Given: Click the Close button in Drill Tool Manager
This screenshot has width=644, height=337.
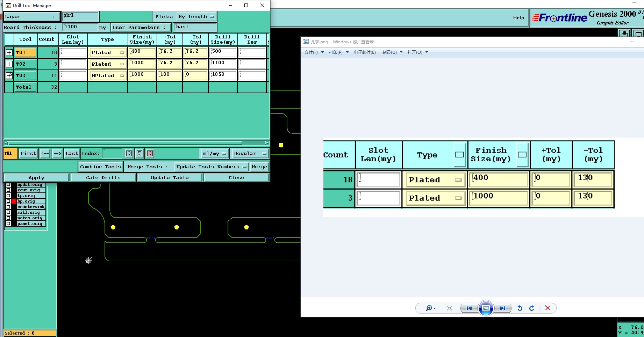Looking at the screenshot, I should pos(236,177).
